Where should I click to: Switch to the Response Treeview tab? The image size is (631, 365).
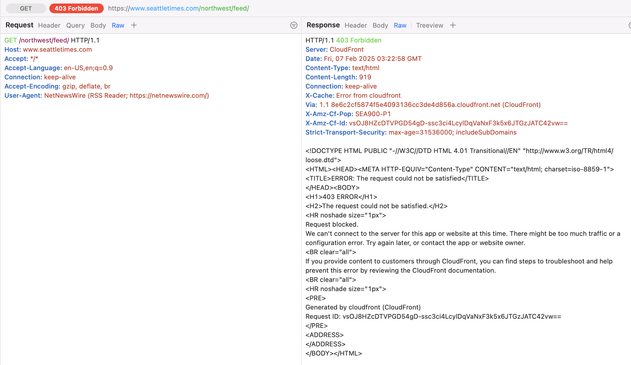(429, 25)
